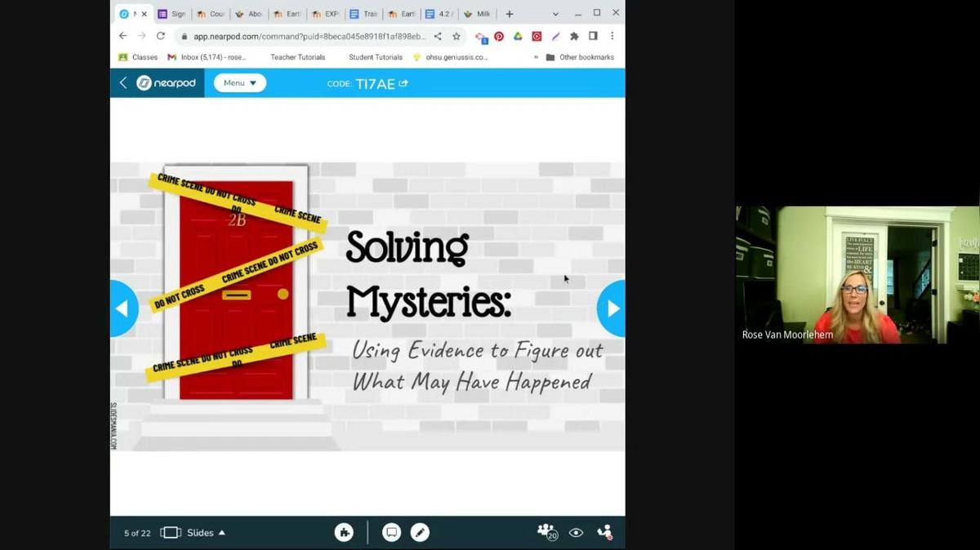This screenshot has height=550, width=980.
Task: Open the Teacher Tutorials bookmark
Action: click(297, 57)
